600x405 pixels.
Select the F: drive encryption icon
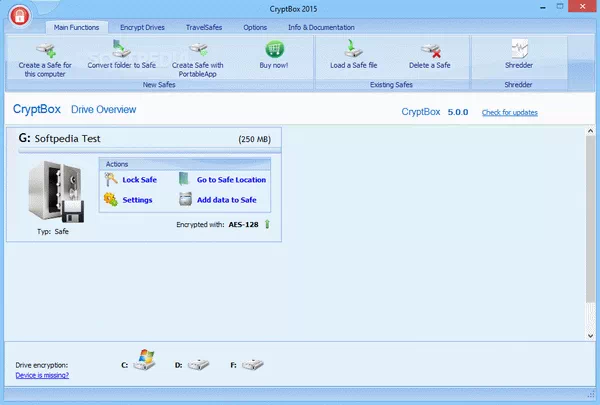coord(254,365)
